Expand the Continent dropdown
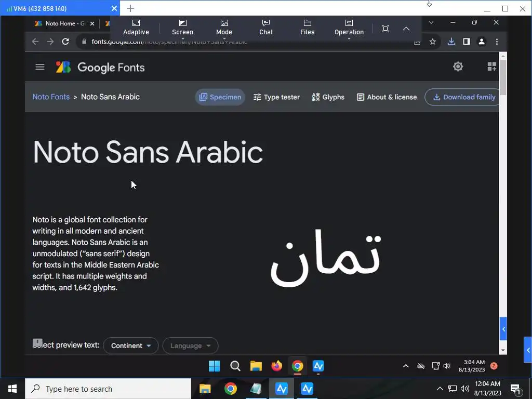Image resolution: width=532 pixels, height=399 pixels. coord(130,345)
